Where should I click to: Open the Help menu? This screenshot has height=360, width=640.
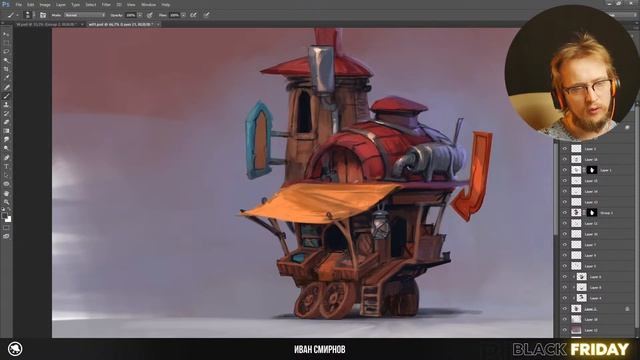click(x=166, y=4)
